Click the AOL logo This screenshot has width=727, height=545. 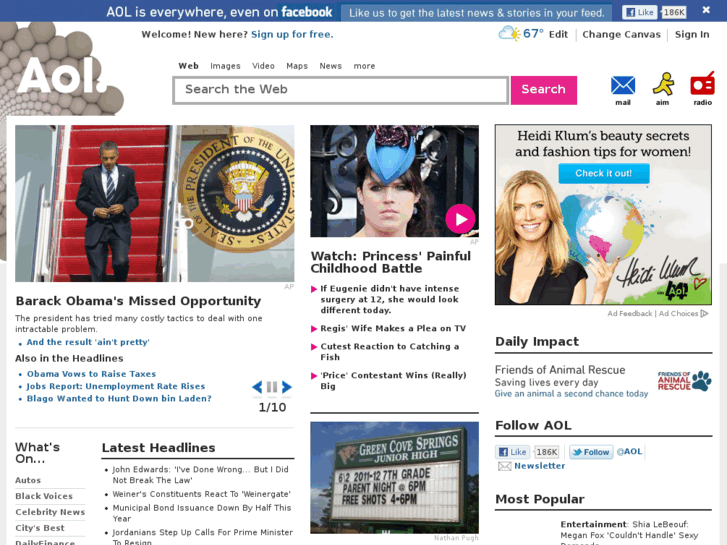[x=62, y=75]
